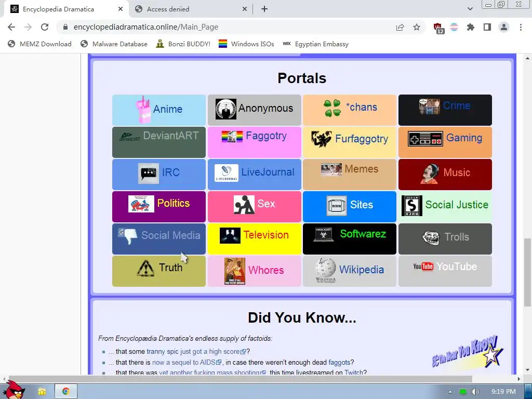Open the Gaming portal link

pos(464,138)
